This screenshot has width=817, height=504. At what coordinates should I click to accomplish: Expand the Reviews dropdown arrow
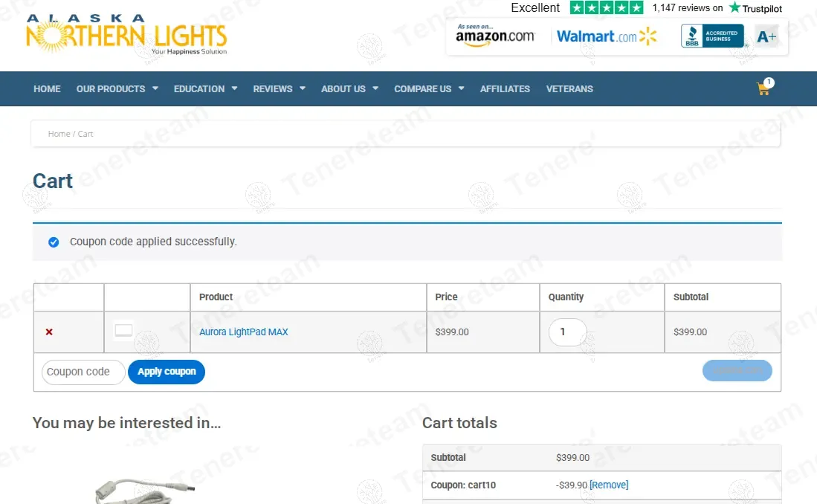(x=303, y=88)
